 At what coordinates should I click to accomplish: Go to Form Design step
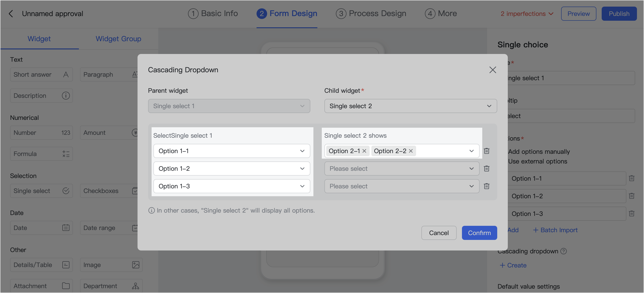tap(287, 13)
